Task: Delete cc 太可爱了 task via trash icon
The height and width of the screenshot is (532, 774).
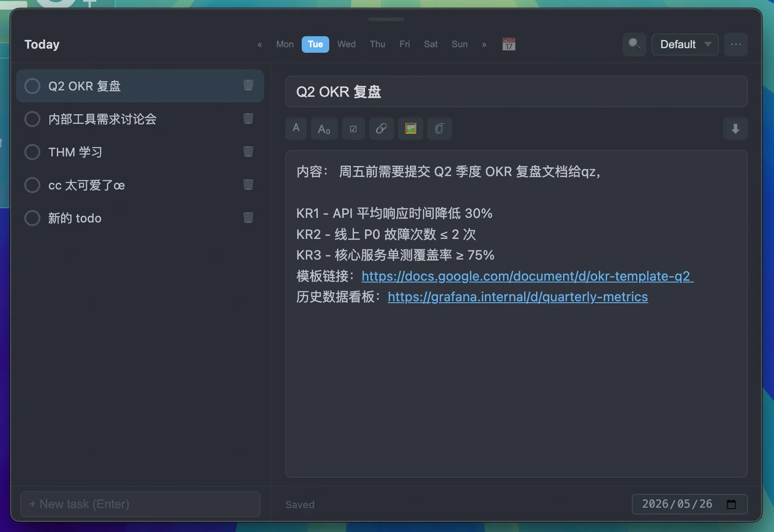Action: [x=248, y=185]
